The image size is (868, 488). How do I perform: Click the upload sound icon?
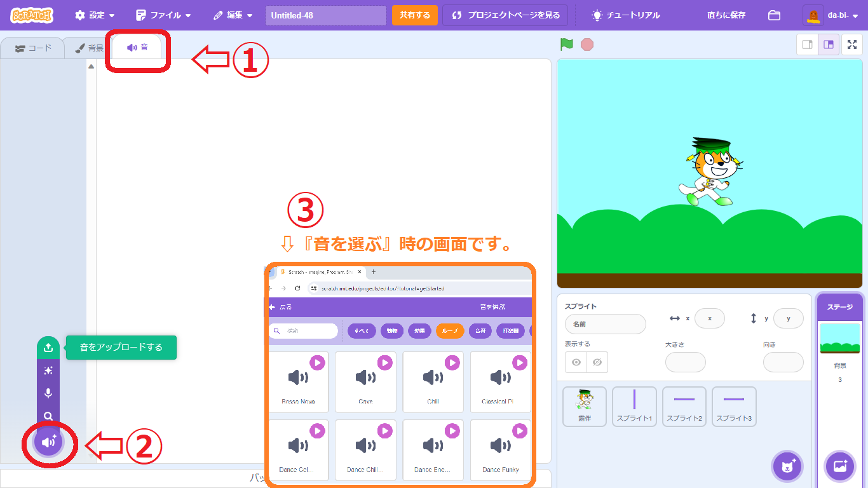pyautogui.click(x=48, y=348)
